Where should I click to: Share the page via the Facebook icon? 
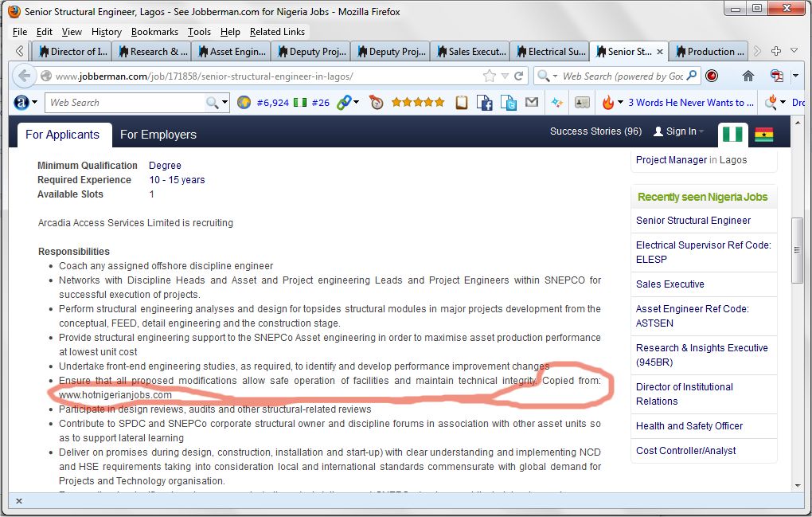[484, 103]
